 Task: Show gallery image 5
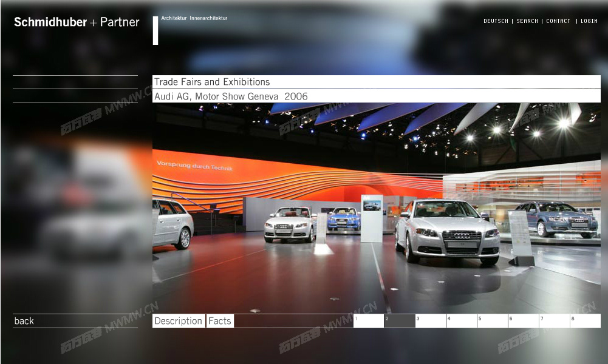tap(493, 321)
